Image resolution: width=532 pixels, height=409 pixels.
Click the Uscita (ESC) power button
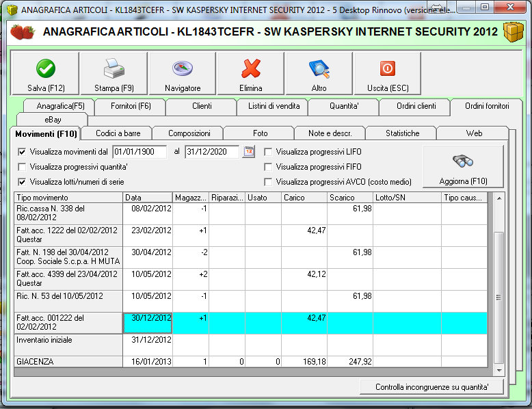388,74
